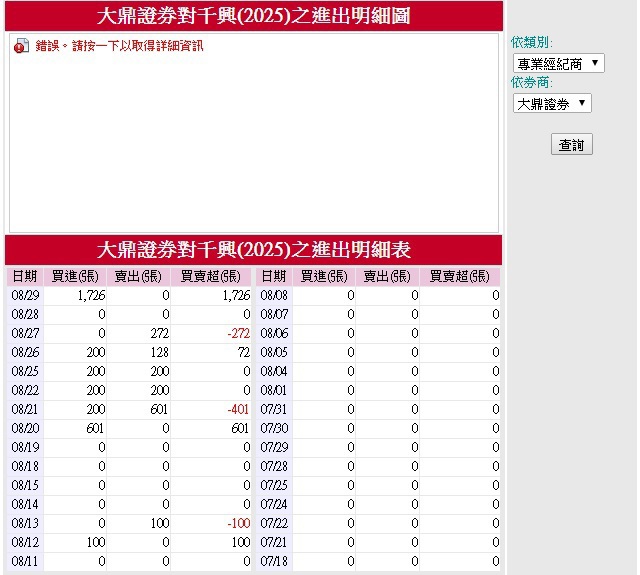Select the 07/24 date cell

tap(274, 504)
